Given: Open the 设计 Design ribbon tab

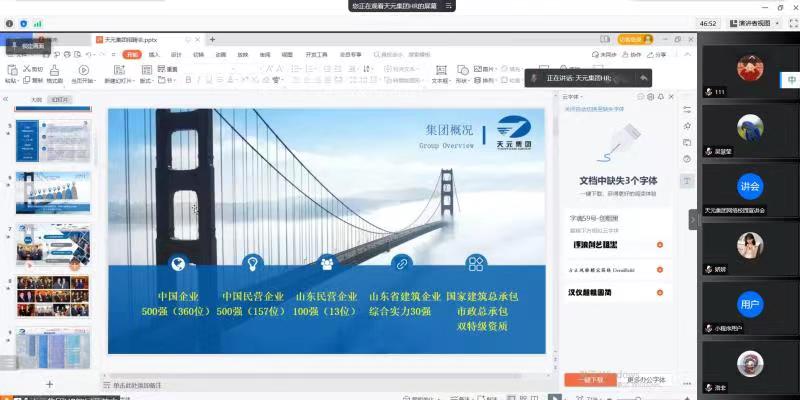Looking at the screenshot, I should (176, 55).
